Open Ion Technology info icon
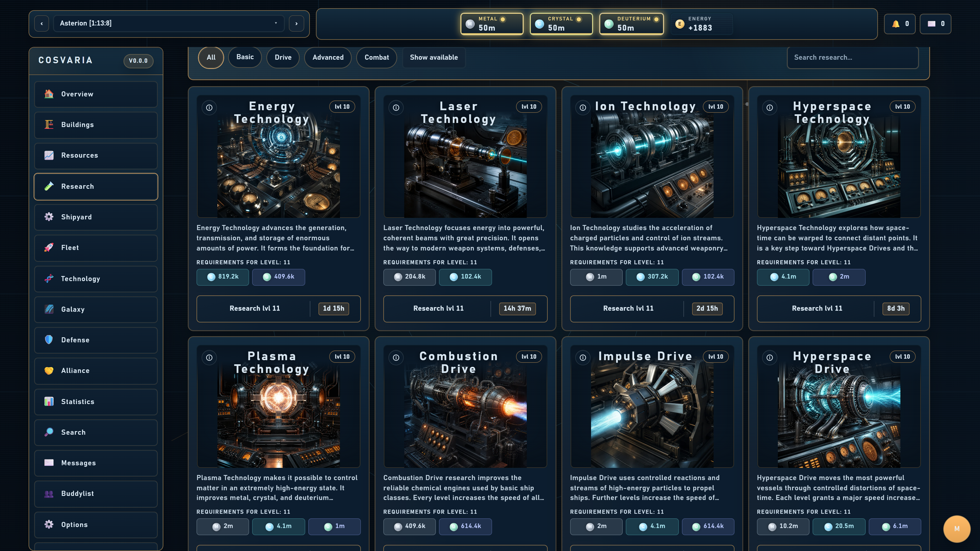The height and width of the screenshot is (551, 980). [x=583, y=108]
